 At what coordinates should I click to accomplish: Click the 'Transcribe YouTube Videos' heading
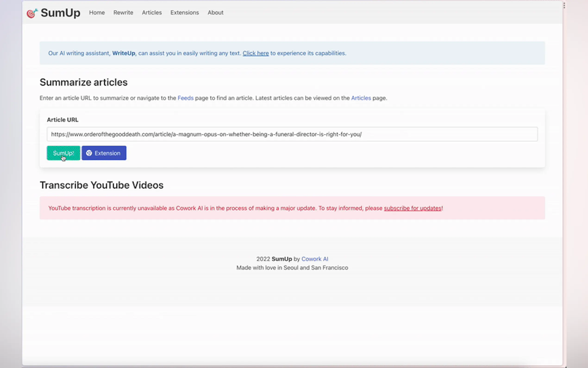pos(102,185)
